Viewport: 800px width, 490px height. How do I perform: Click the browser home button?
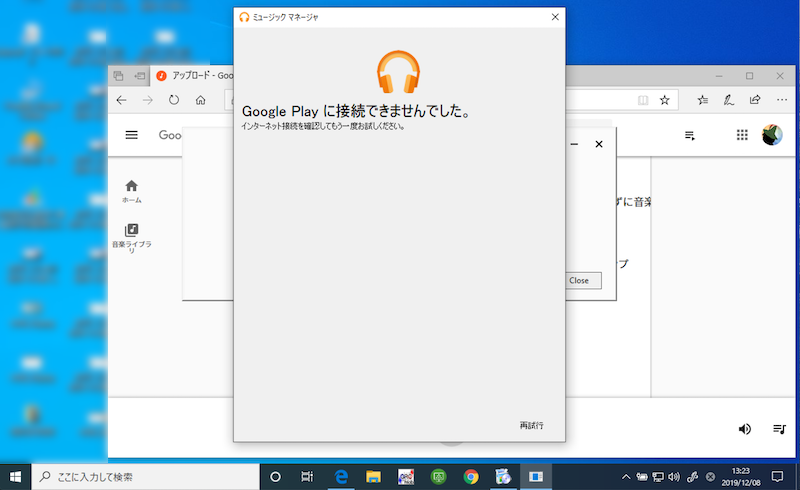coord(201,100)
